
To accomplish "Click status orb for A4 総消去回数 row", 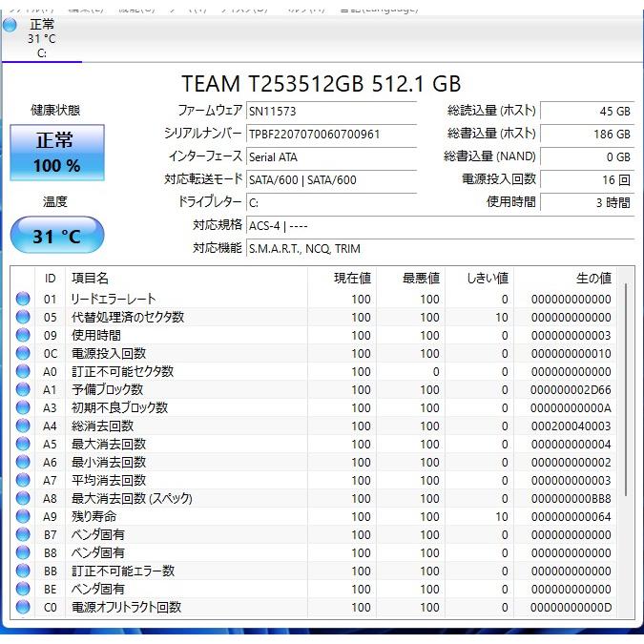I will [23, 426].
